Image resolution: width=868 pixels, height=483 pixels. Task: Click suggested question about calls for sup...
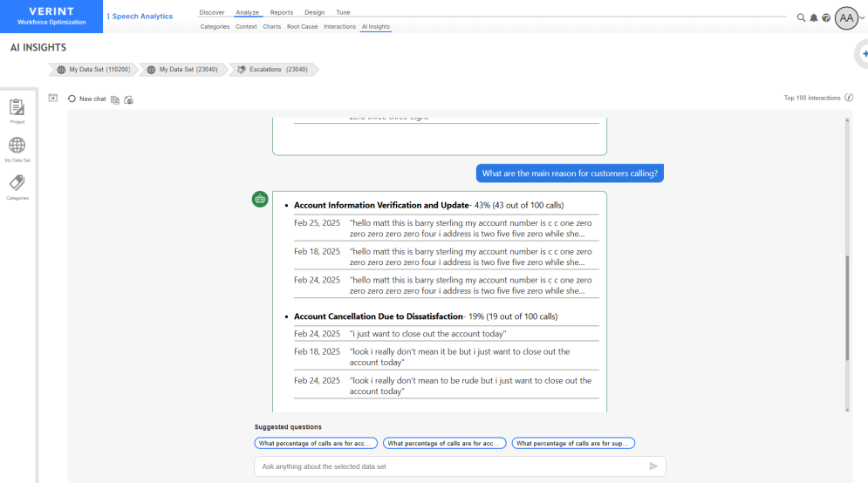[x=573, y=443]
